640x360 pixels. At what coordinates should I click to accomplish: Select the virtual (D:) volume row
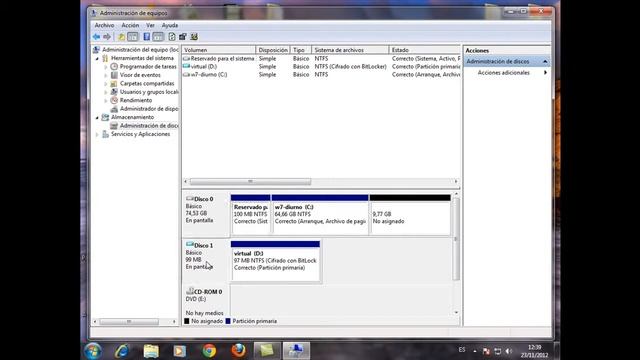point(321,67)
